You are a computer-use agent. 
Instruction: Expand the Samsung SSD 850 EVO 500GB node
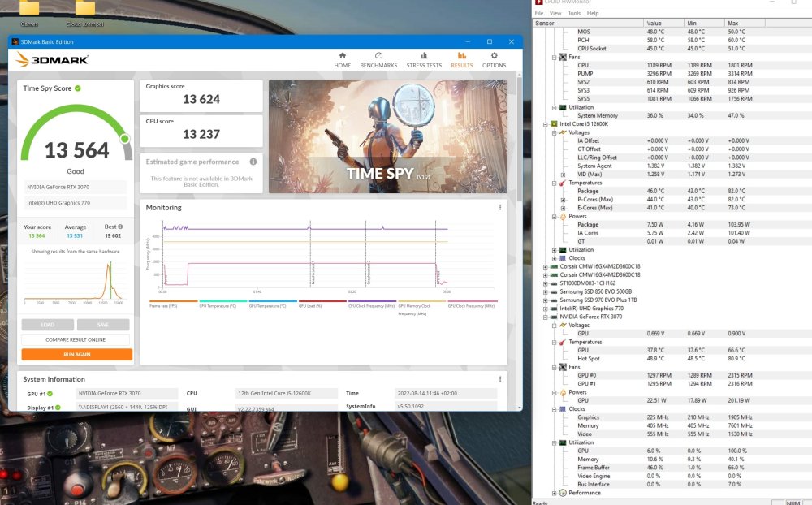546,291
